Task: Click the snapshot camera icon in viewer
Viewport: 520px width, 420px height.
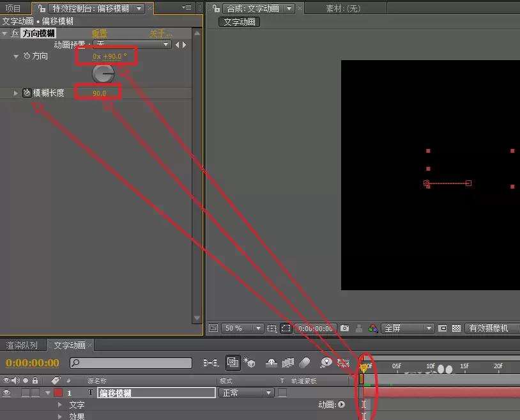Action: [344, 328]
